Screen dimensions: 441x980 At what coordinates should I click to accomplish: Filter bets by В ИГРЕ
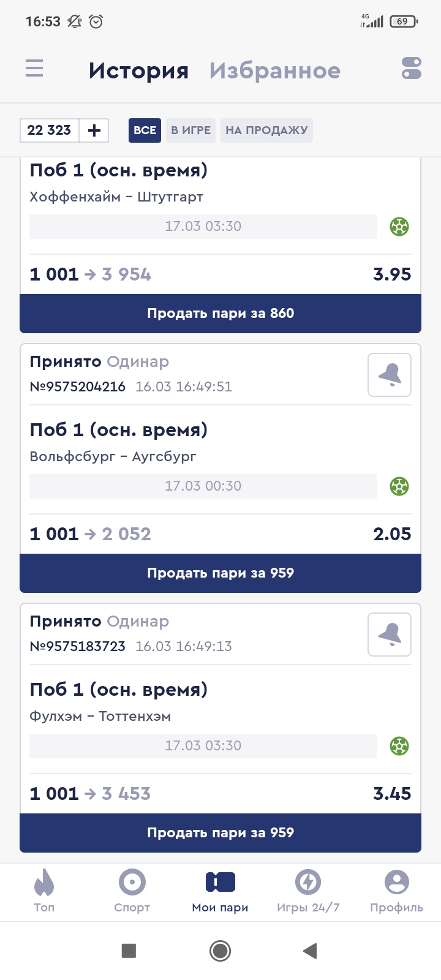tap(190, 130)
